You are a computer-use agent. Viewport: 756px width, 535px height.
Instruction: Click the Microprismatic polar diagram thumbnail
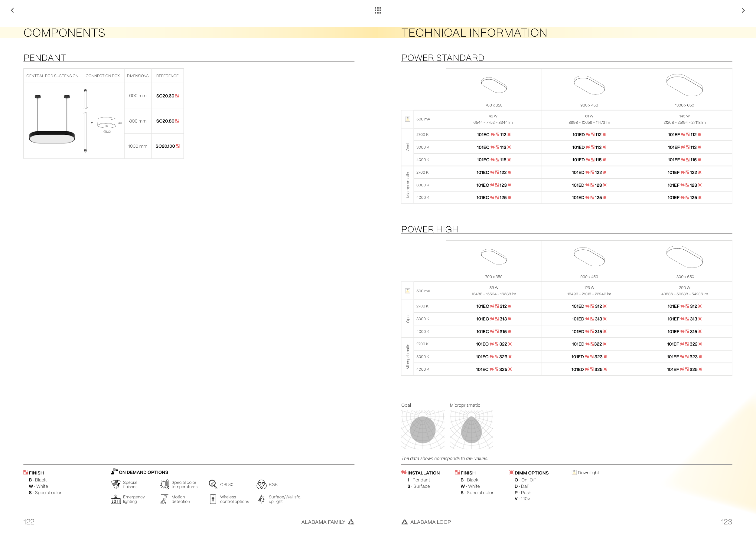(x=471, y=430)
